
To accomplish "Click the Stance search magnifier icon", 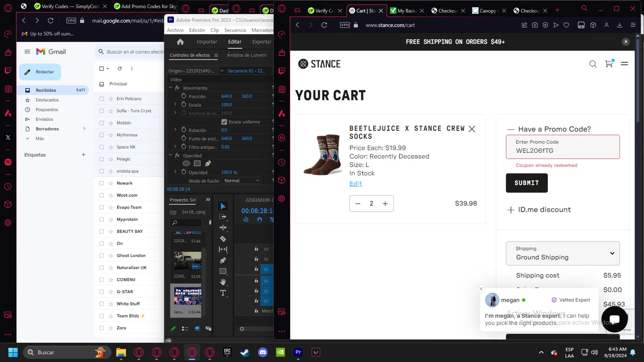I will [x=593, y=64].
